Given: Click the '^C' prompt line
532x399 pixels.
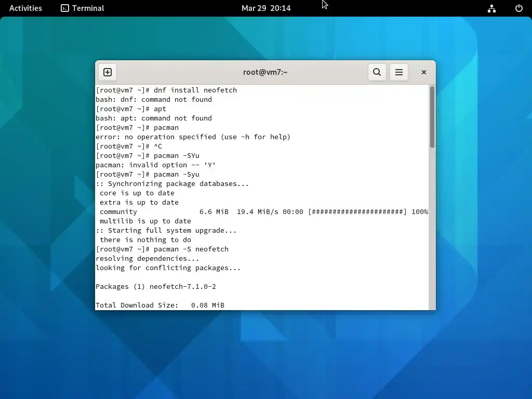Looking at the screenshot, I should pyautogui.click(x=129, y=146).
